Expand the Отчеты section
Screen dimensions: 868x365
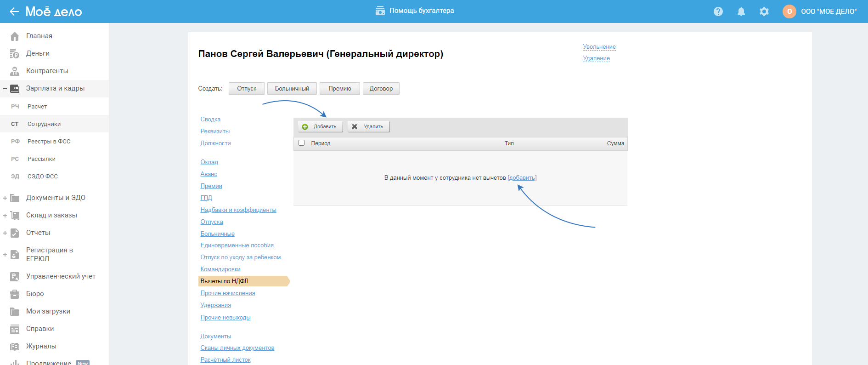pos(5,233)
